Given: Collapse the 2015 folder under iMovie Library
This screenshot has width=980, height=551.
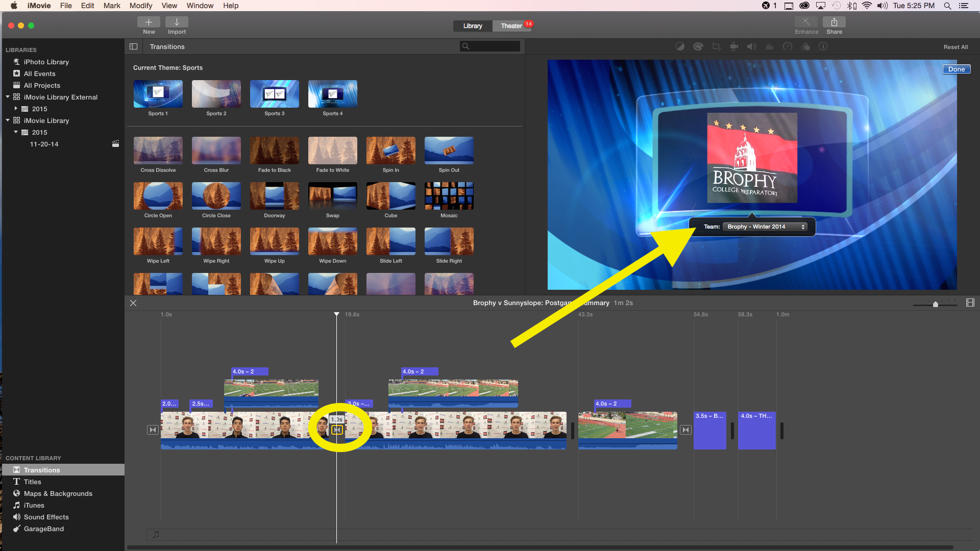Looking at the screenshot, I should click(16, 132).
